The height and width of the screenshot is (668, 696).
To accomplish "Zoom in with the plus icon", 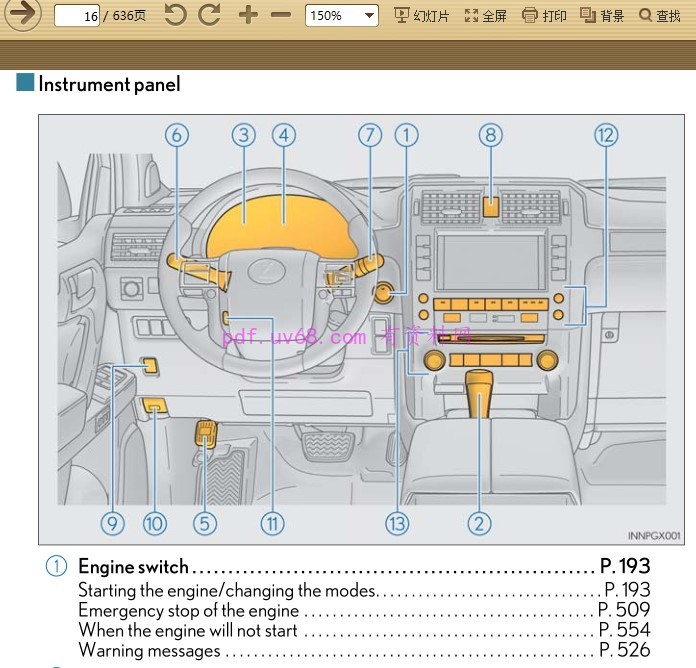I will click(248, 15).
